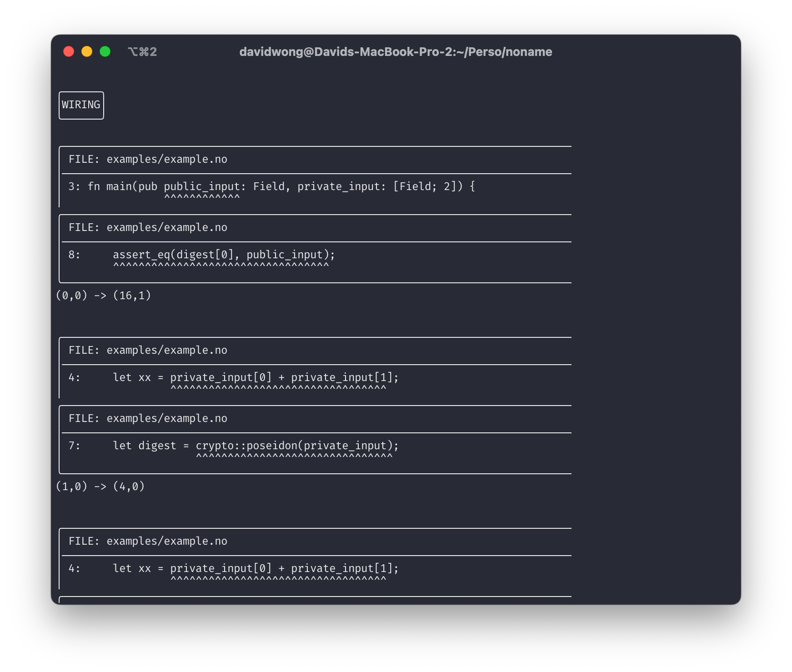
Task: Click the code line '7: let digest = crypto::poseidon'
Action: click(233, 446)
